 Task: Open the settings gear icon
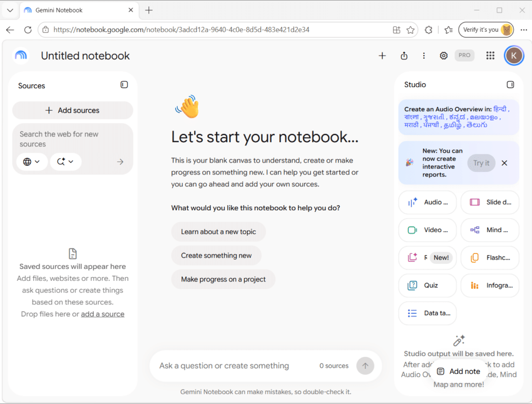(444, 56)
